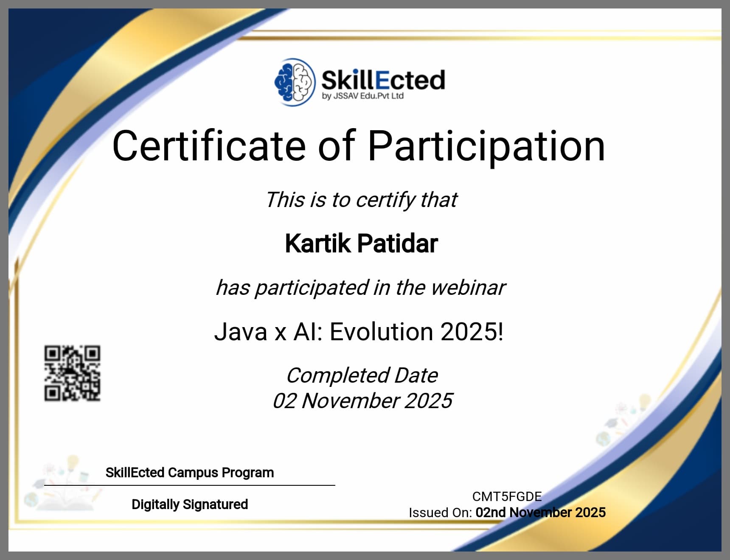
Task: Select certificate ID 'CMT5FGDE'
Action: [507, 496]
